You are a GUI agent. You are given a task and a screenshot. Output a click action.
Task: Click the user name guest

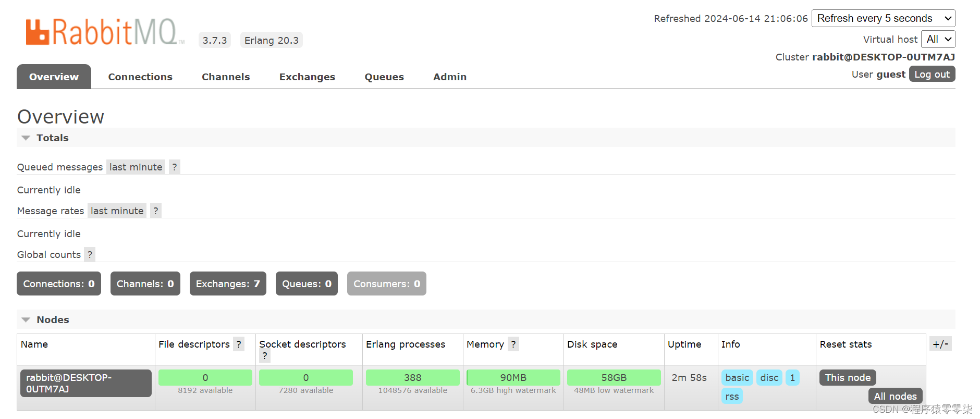(891, 74)
